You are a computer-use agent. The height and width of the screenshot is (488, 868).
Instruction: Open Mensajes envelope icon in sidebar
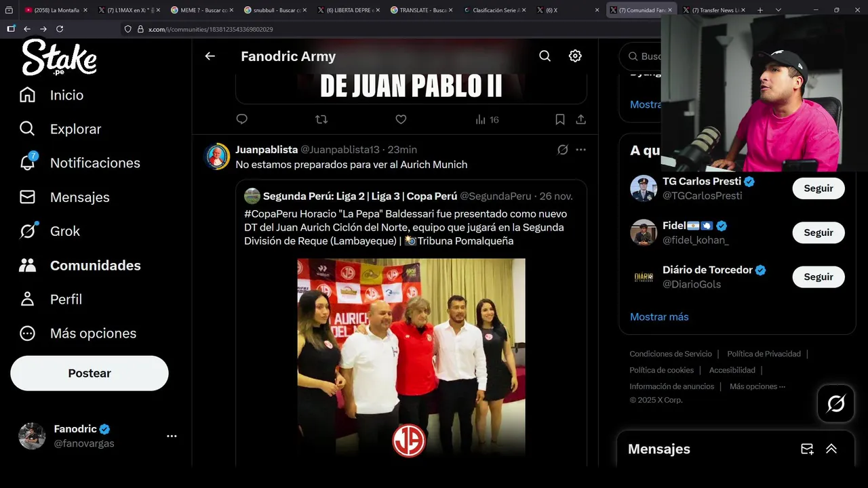[27, 197]
